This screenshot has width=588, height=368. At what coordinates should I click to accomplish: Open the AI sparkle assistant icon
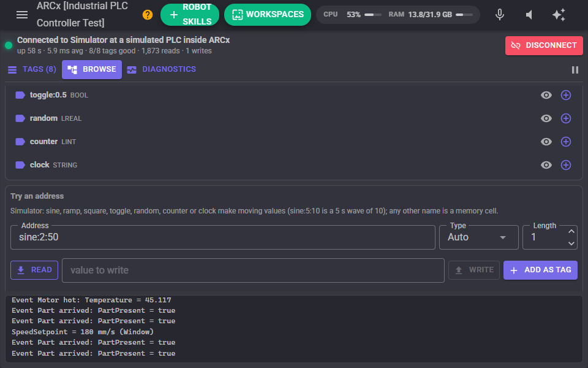click(x=559, y=15)
